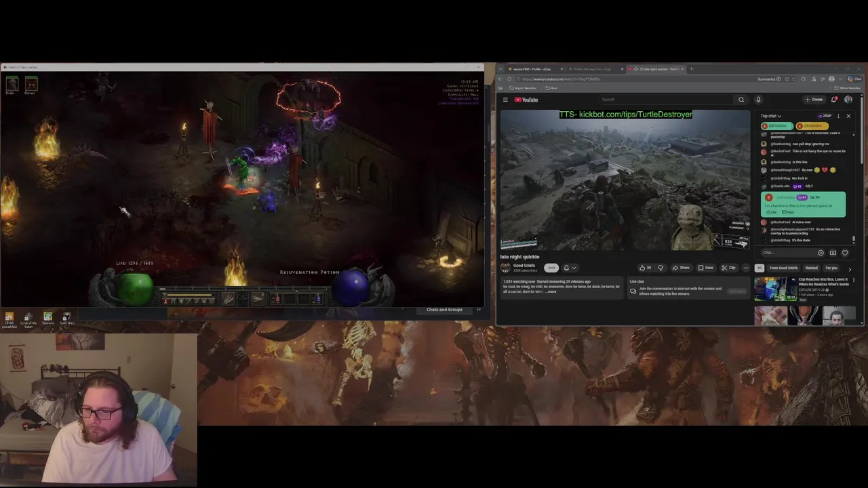Open more actions ellipsis under video
The image size is (868, 488).
pos(746,268)
